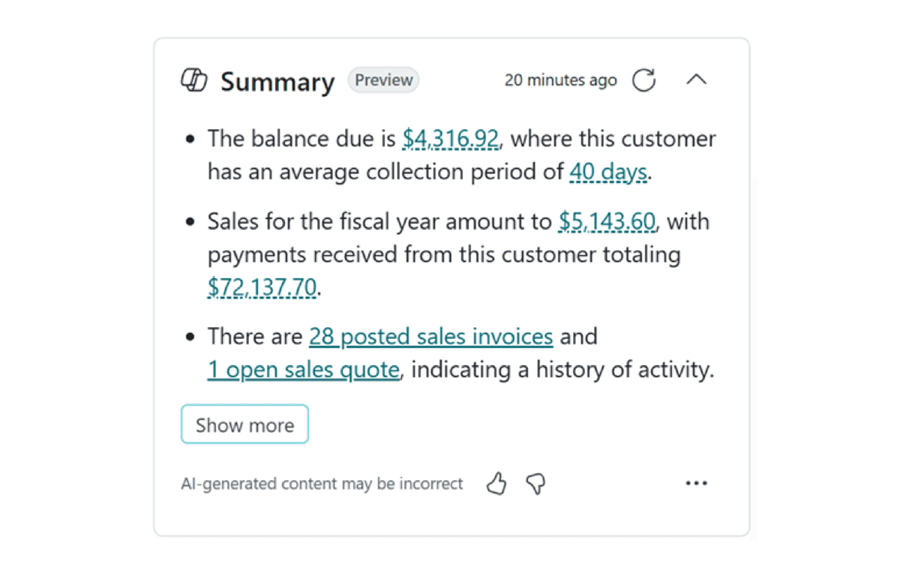The image size is (924, 573).
Task: Click the 40 days collection period link
Action: tap(607, 172)
